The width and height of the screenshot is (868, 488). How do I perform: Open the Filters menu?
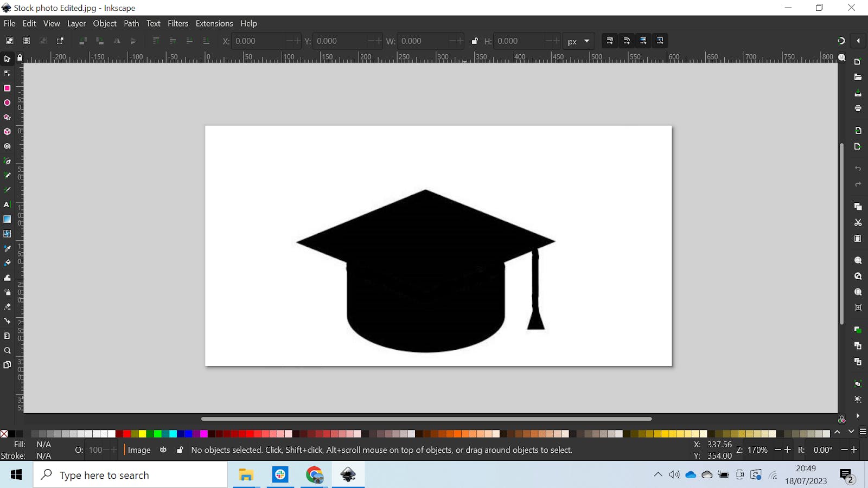coord(178,23)
